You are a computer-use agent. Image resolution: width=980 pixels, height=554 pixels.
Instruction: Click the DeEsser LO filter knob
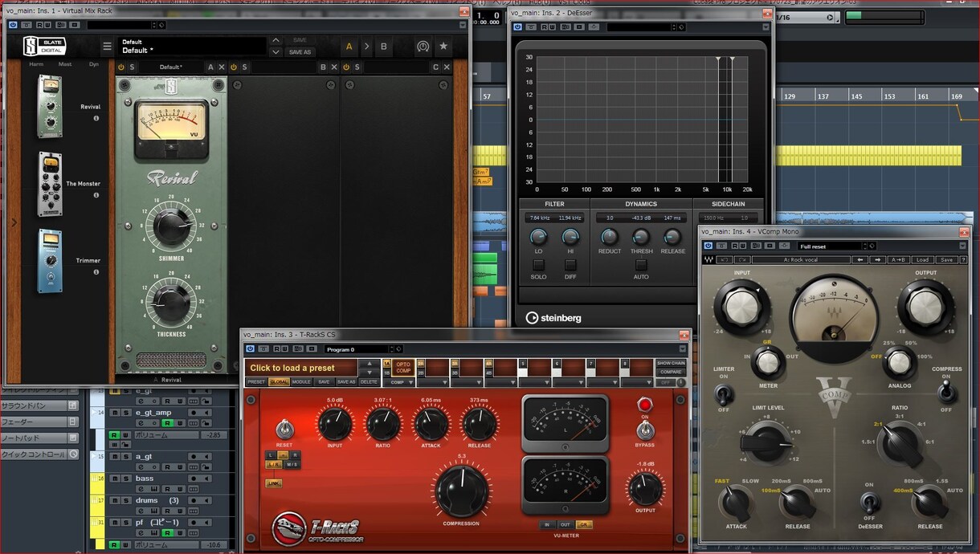coord(538,237)
